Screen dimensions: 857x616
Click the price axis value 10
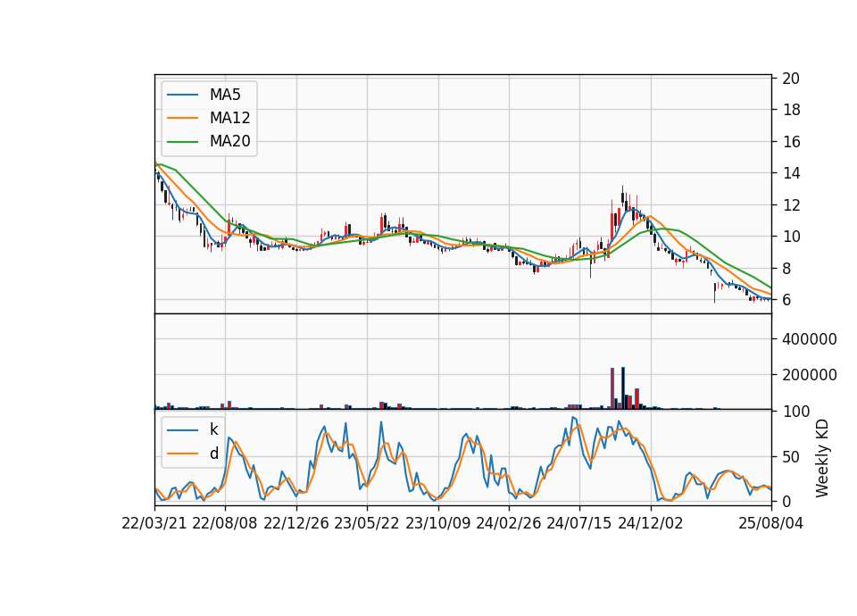click(x=791, y=237)
